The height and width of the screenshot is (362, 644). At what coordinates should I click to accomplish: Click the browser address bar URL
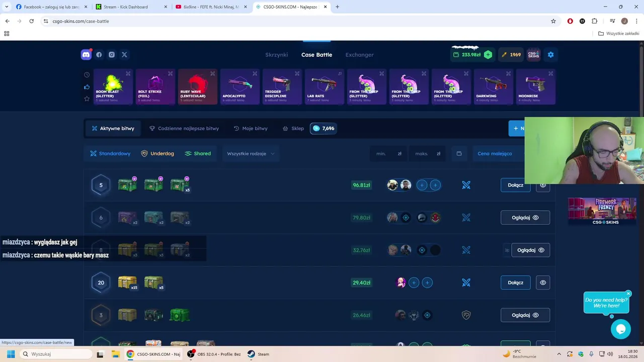[x=80, y=21]
